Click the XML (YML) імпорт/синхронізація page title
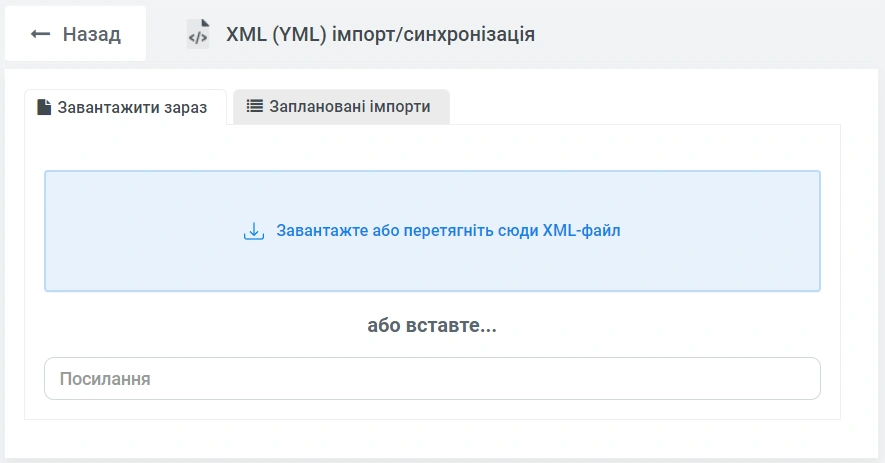Image resolution: width=885 pixels, height=463 pixels. pos(380,34)
